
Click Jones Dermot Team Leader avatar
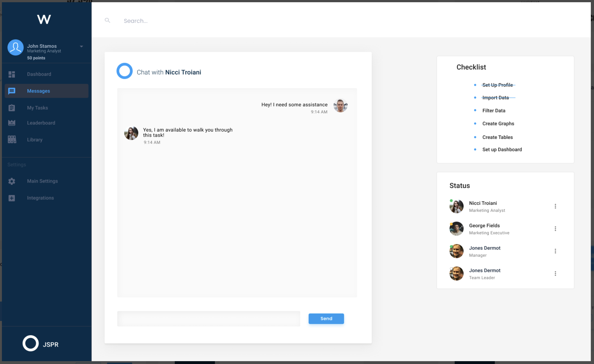[x=457, y=274]
